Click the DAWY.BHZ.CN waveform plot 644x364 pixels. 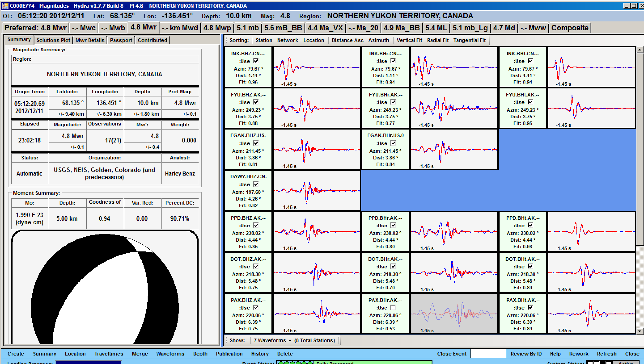click(317, 190)
